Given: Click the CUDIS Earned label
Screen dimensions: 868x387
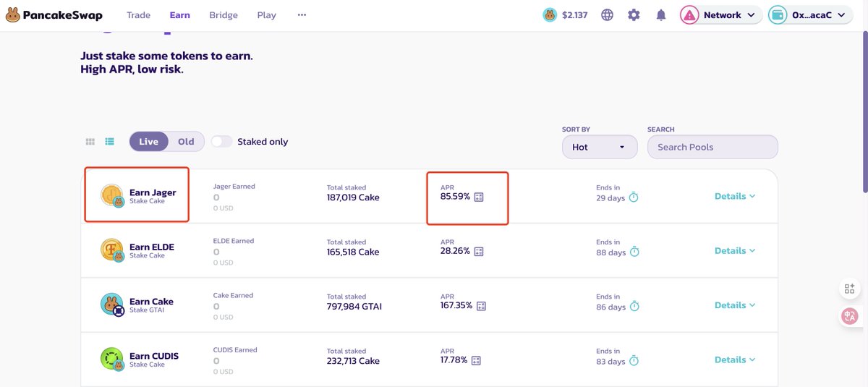Looking at the screenshot, I should tap(235, 350).
